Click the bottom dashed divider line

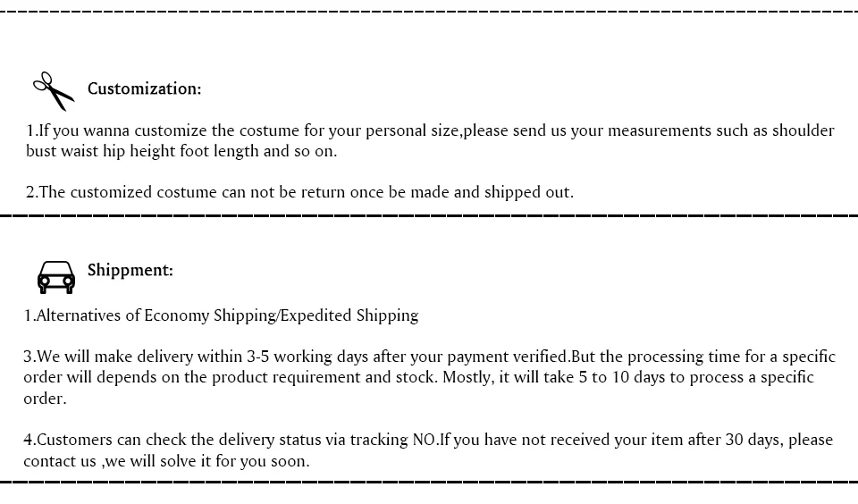(x=429, y=483)
